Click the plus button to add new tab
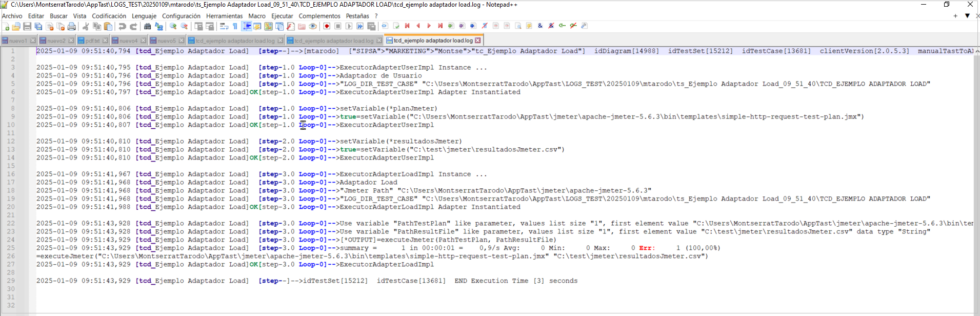 [x=955, y=16]
